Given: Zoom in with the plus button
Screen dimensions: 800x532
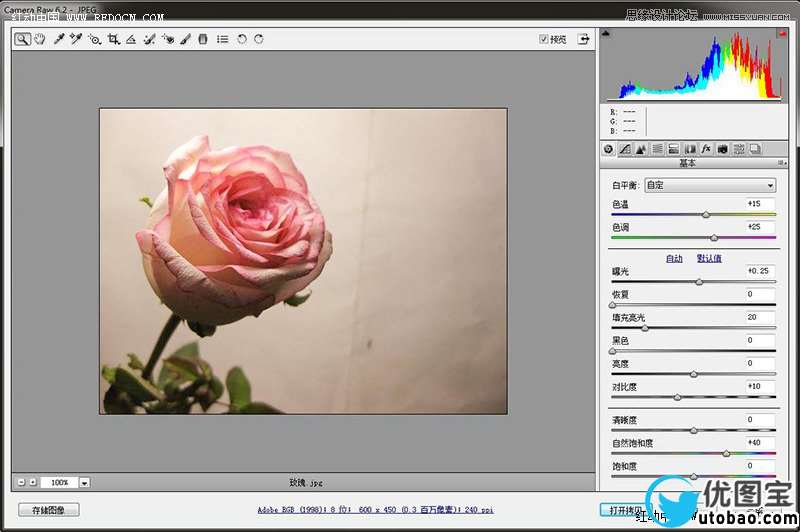Looking at the screenshot, I should pos(33,482).
